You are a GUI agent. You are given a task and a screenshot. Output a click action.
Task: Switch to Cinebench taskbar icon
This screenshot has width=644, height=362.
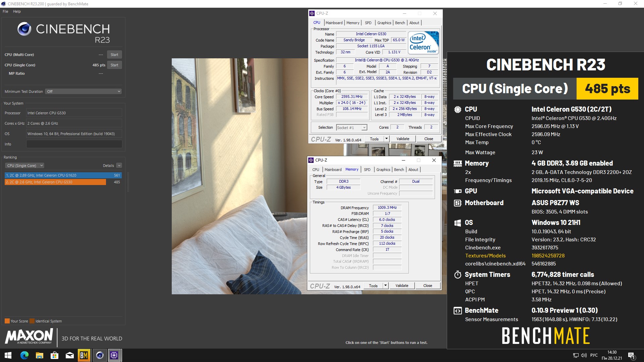[100, 355]
